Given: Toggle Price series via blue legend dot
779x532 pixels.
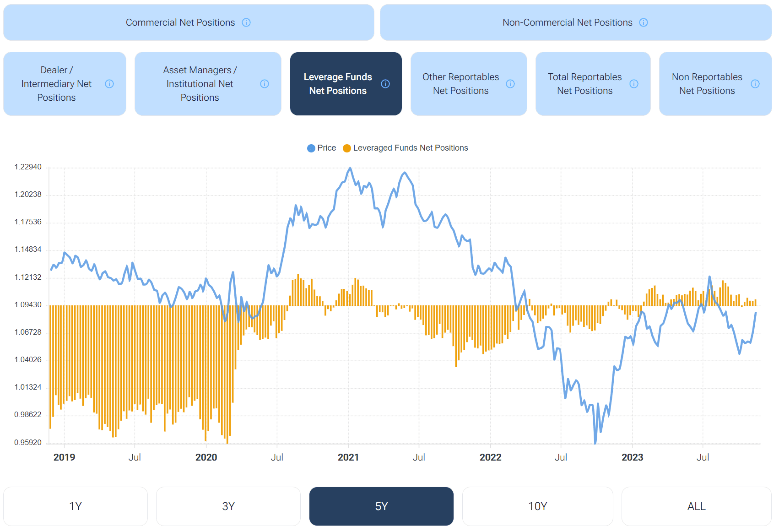Looking at the screenshot, I should point(311,148).
